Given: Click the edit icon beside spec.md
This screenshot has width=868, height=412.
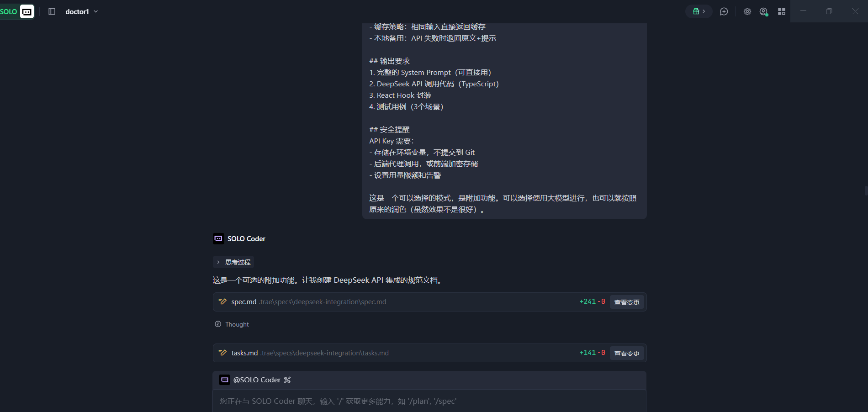Looking at the screenshot, I should [222, 302].
